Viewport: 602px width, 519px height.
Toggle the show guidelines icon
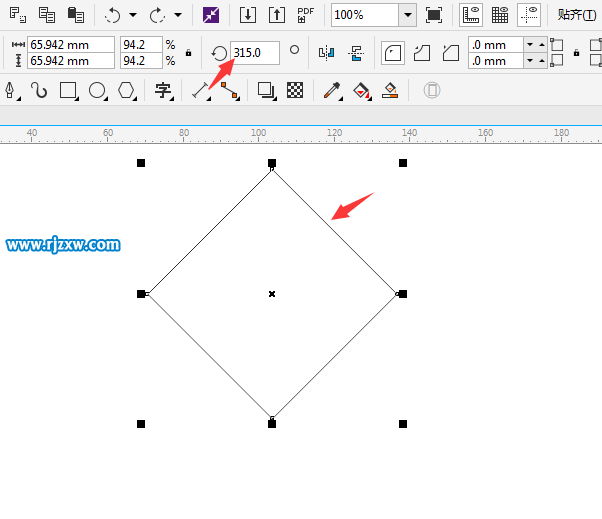(529, 15)
